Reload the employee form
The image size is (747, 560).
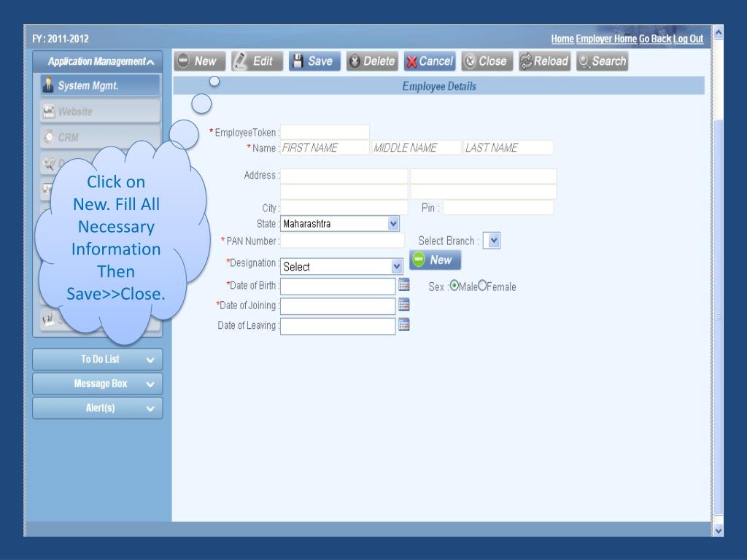[544, 61]
